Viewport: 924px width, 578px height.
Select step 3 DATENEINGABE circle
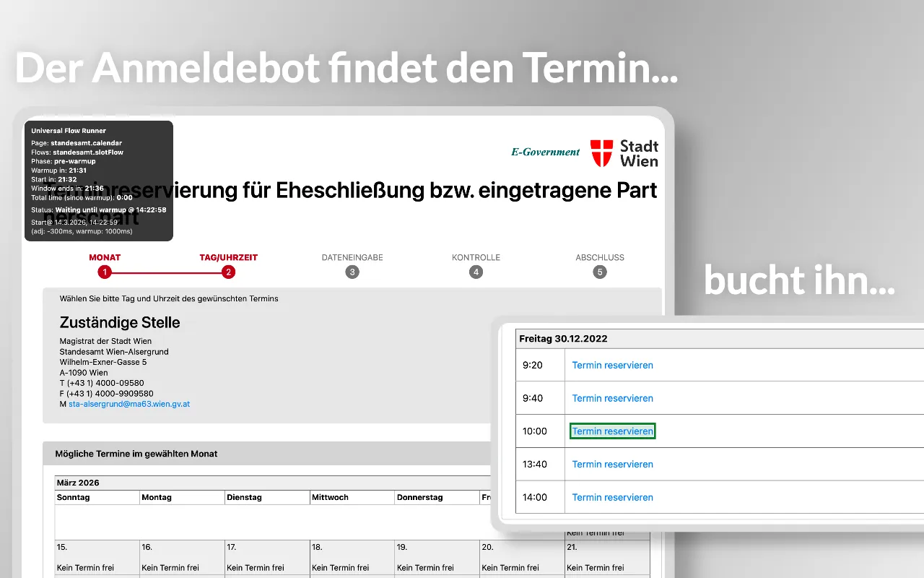click(352, 272)
